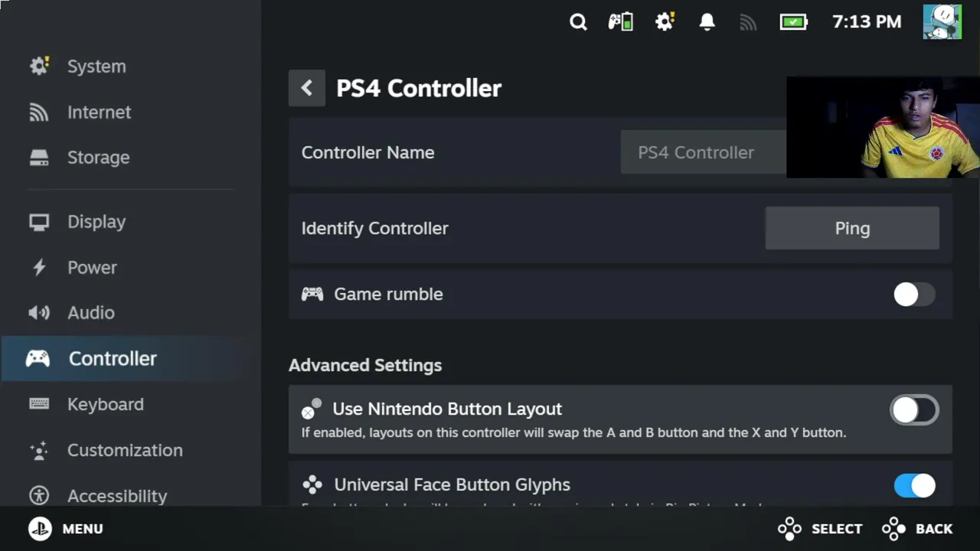Edit the Controller Name field
Viewport: 980px width, 551px height.
pyautogui.click(x=703, y=152)
